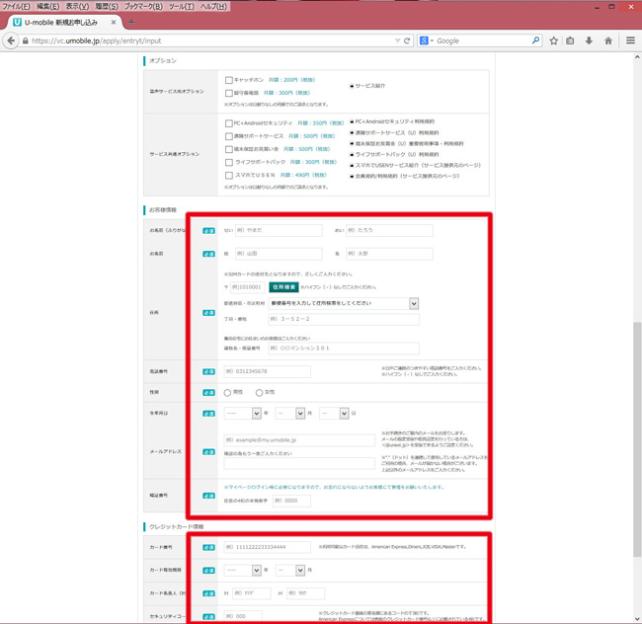Open the 履歴(S) menu
The height and width of the screenshot is (624, 642).
(x=106, y=6)
